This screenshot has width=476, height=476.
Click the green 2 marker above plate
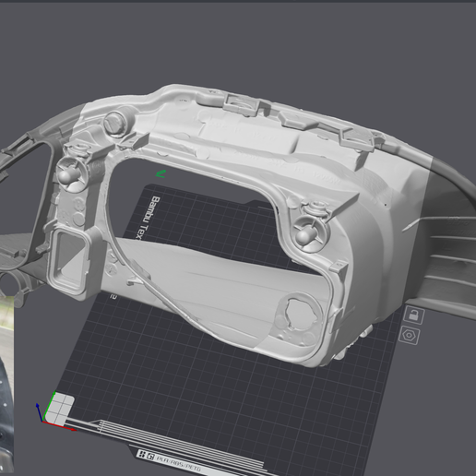(x=161, y=173)
